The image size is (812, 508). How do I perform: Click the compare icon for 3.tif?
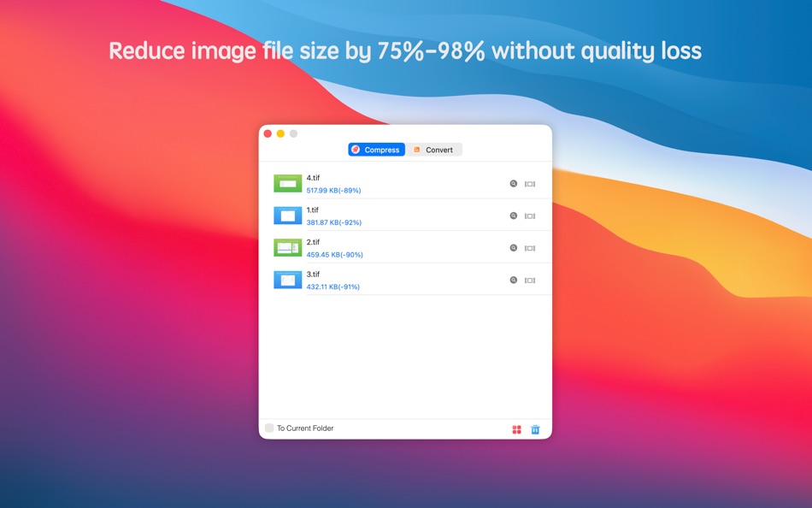(531, 280)
